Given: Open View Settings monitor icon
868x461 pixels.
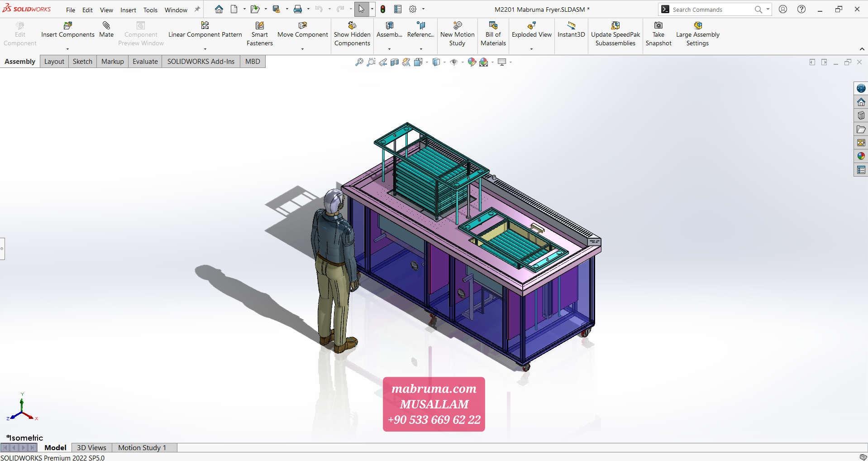Looking at the screenshot, I should coord(502,62).
